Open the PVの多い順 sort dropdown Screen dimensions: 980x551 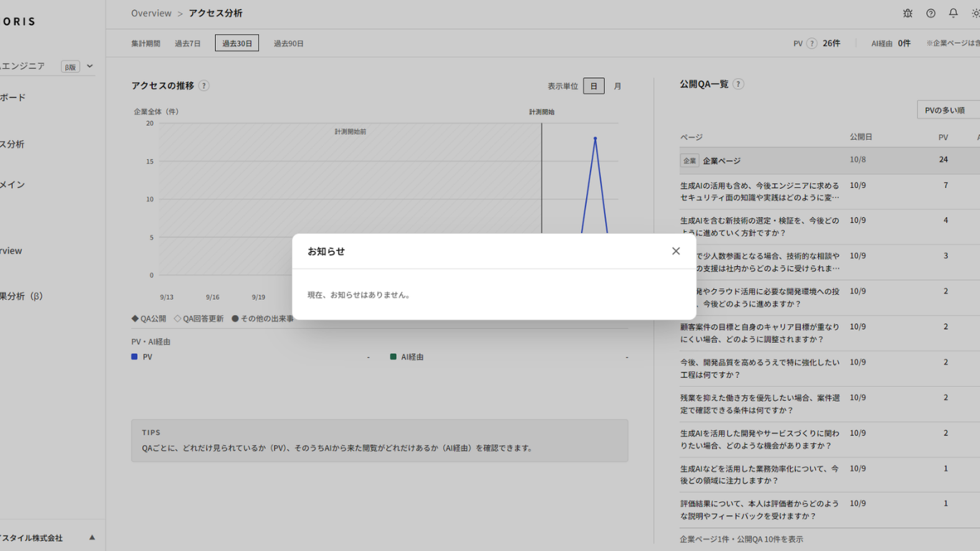click(x=948, y=110)
